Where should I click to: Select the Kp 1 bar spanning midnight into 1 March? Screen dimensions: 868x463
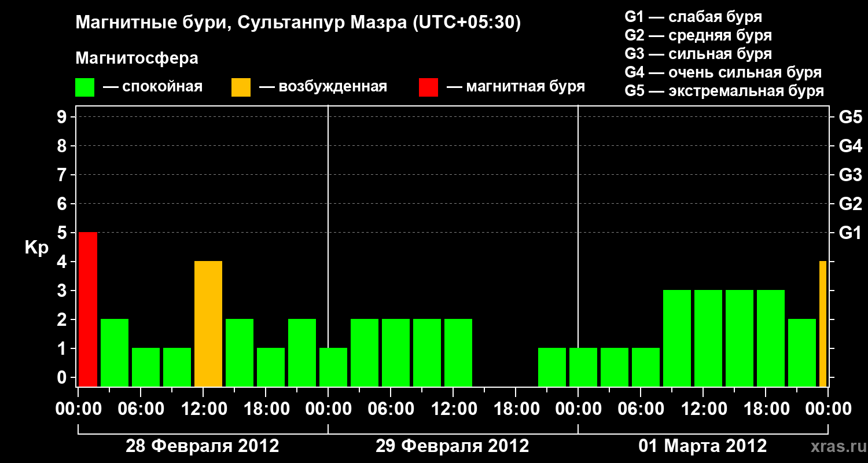(583, 368)
